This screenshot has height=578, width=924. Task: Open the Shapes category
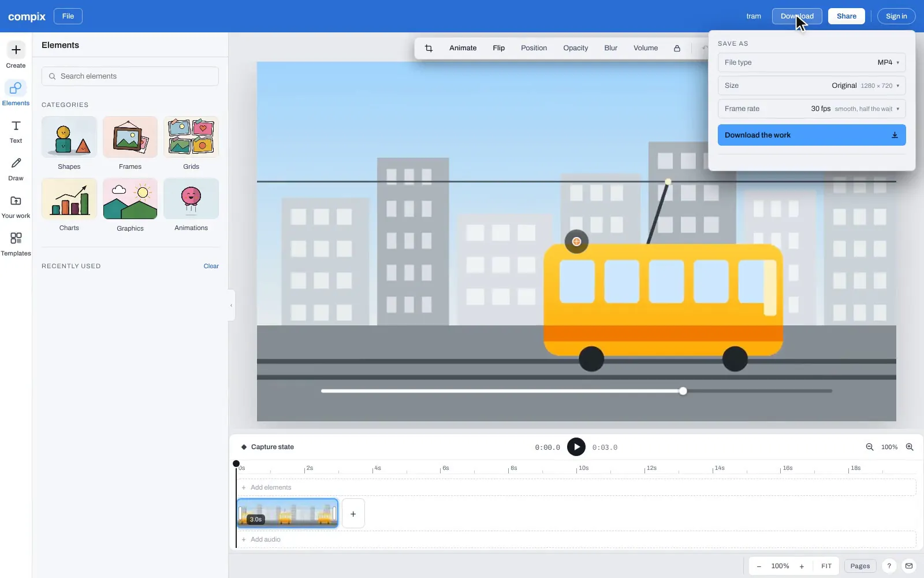[x=69, y=143]
